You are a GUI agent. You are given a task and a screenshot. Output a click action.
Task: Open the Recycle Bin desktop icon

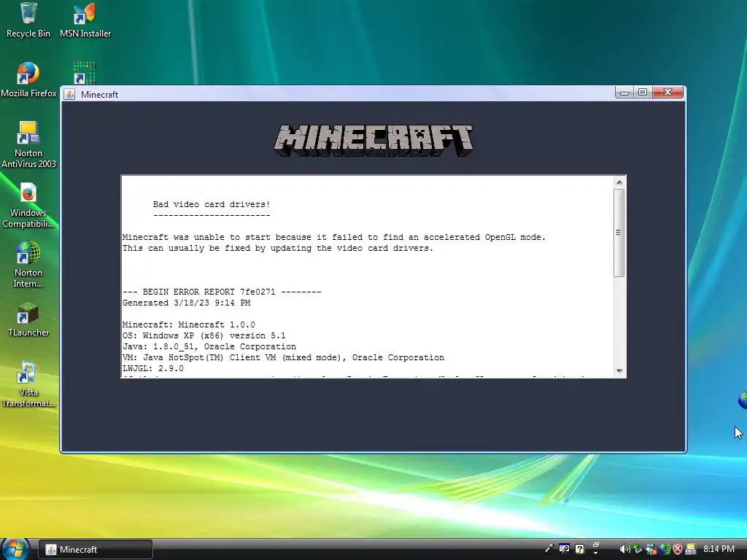coord(28,20)
